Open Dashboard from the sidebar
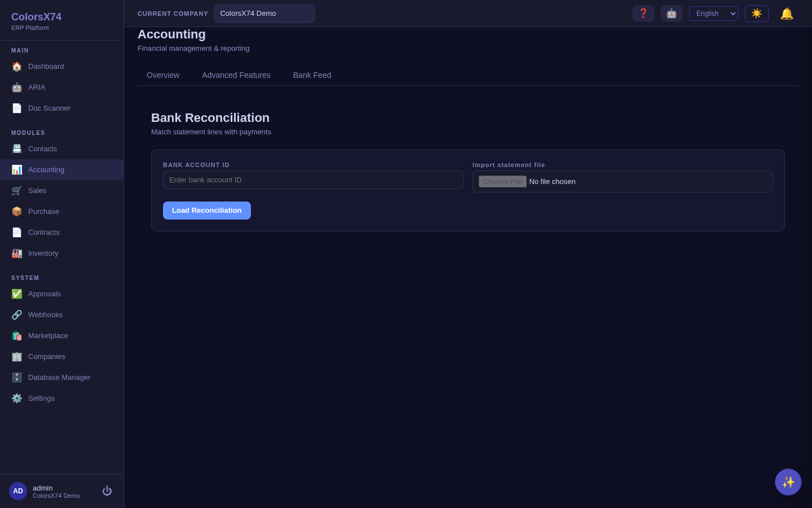The image size is (812, 508). pos(62,67)
